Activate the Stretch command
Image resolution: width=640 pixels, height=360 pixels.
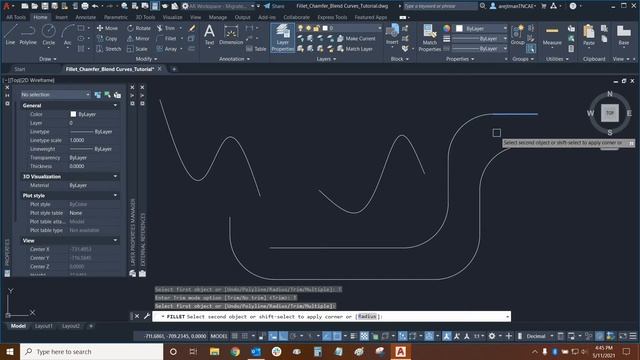point(109,49)
